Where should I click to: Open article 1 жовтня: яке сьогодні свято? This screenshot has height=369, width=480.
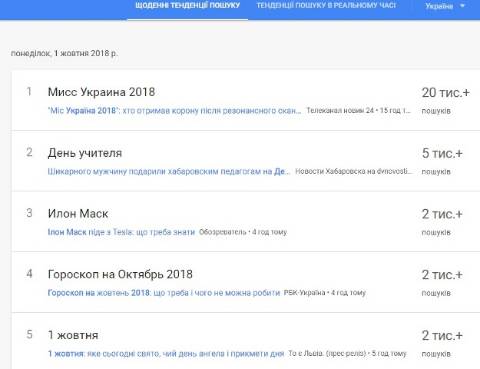click(166, 353)
